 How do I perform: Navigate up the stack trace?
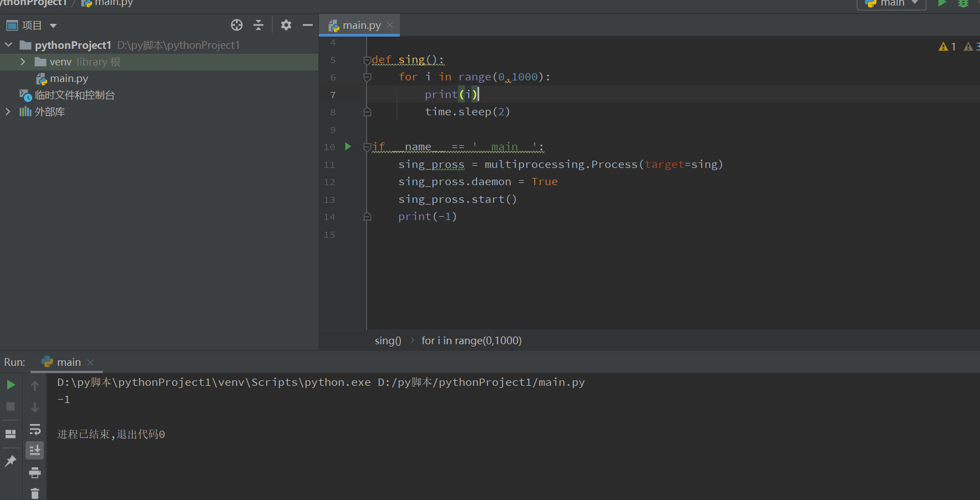[35, 385]
